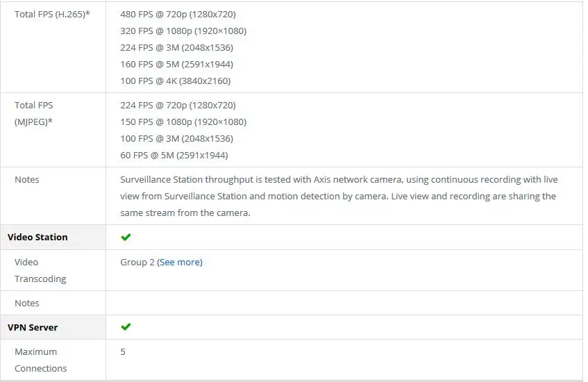
Task: Click 320 FPS @ 1080p H.265 entry
Action: (183, 31)
